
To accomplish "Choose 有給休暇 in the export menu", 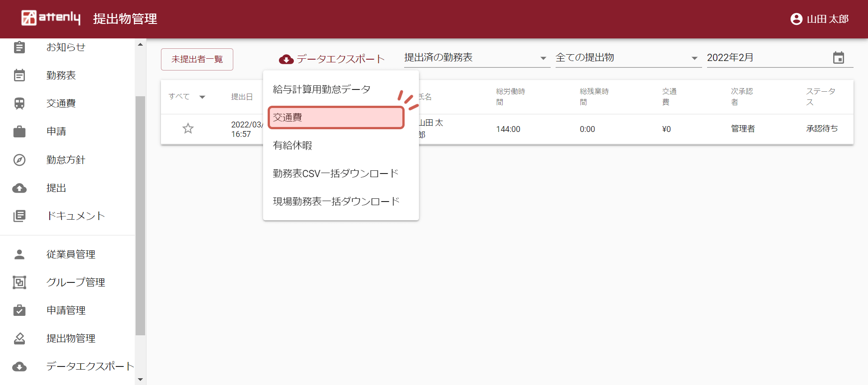I will [292, 146].
